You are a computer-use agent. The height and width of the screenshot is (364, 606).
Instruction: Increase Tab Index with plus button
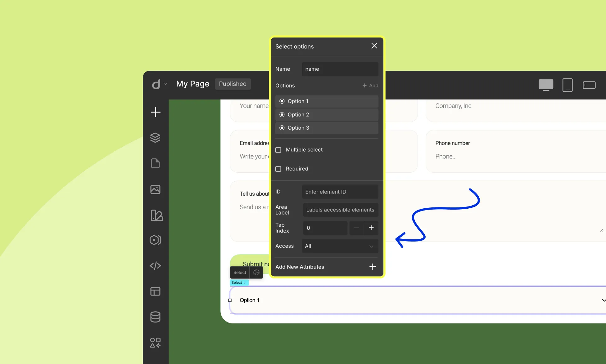(371, 228)
